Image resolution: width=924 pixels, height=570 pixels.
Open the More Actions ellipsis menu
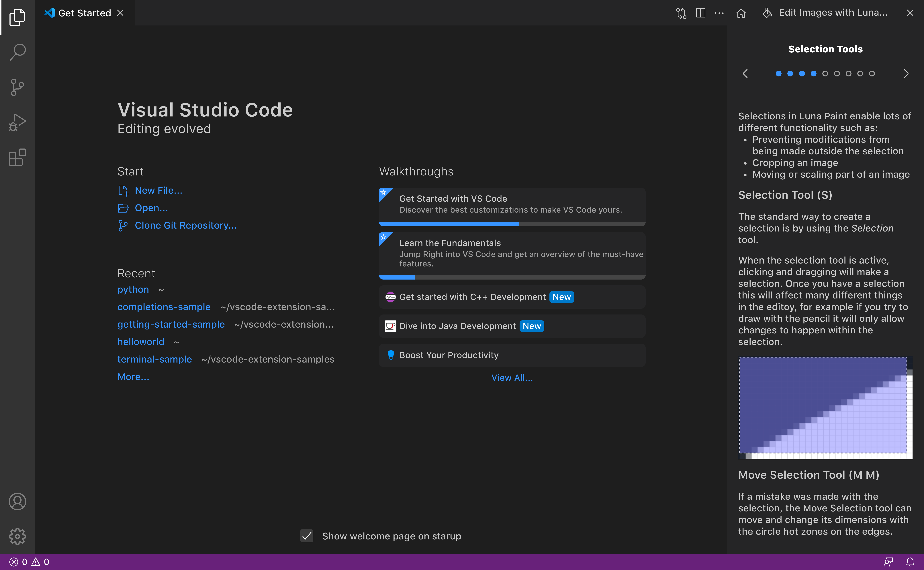click(719, 13)
